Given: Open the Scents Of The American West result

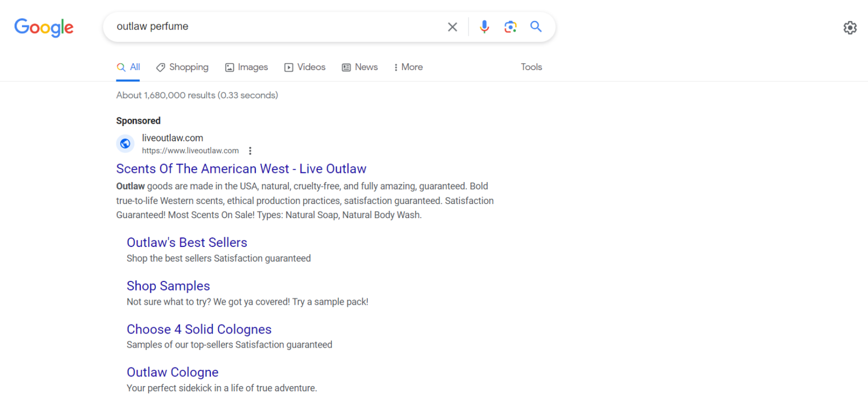Looking at the screenshot, I should [x=241, y=168].
